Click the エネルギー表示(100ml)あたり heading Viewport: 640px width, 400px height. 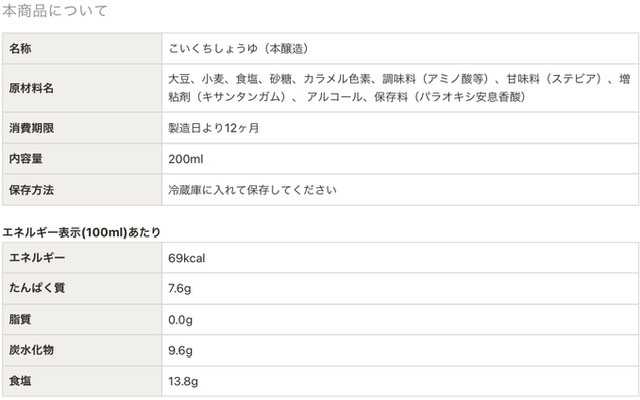click(x=82, y=232)
